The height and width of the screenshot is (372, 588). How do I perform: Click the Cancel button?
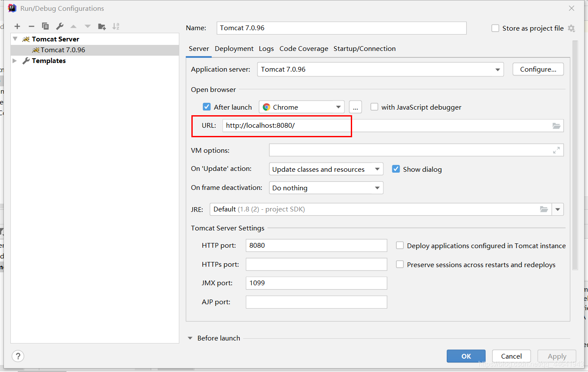coord(512,356)
